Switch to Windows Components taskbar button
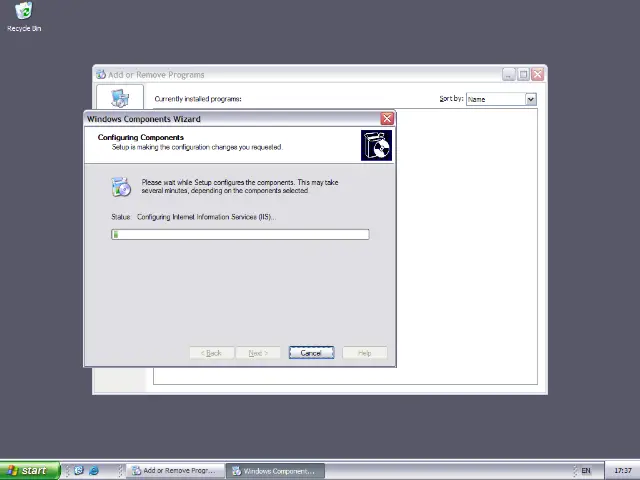This screenshot has height=480, width=640. tap(273, 470)
